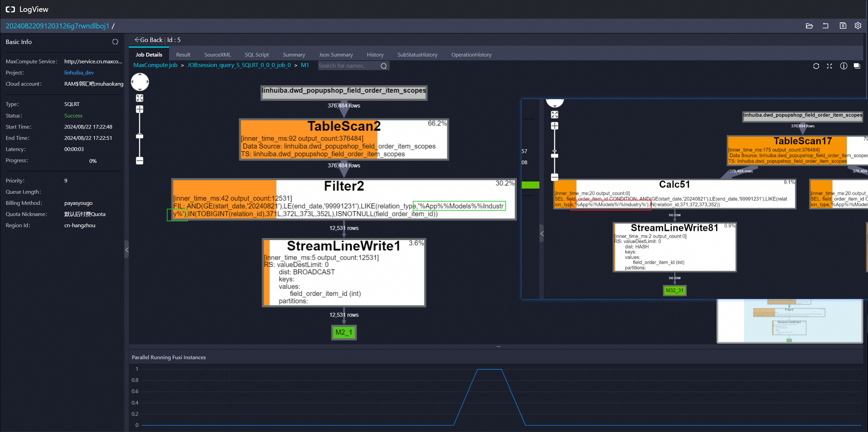Click Billing Method value payasyougo
The height and width of the screenshot is (432, 868).
(x=78, y=203)
